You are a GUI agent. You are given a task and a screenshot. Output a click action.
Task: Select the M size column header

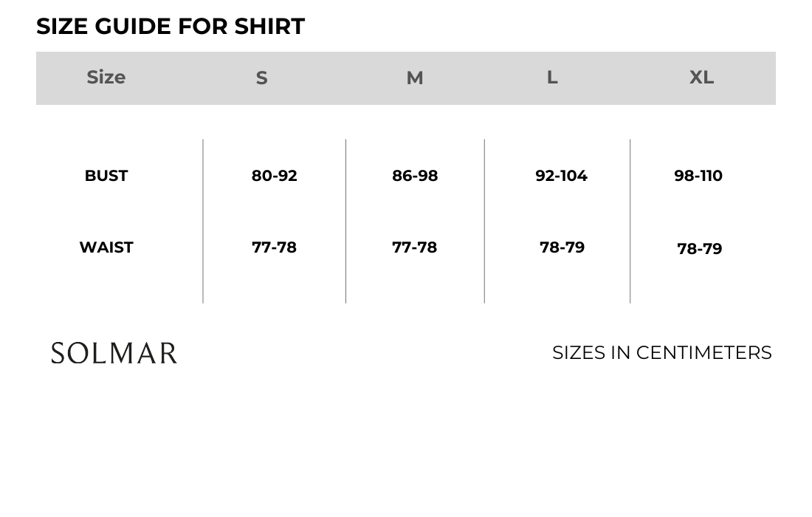tap(415, 78)
